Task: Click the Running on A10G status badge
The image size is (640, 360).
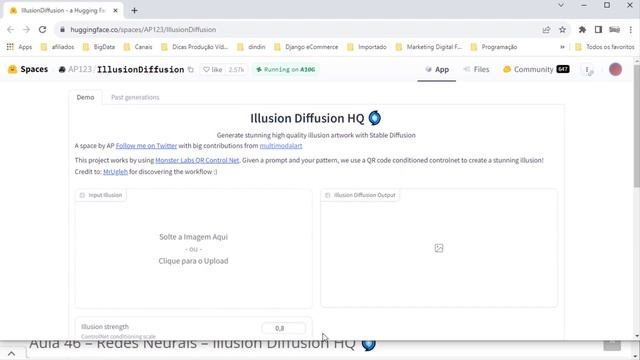Action: click(285, 70)
